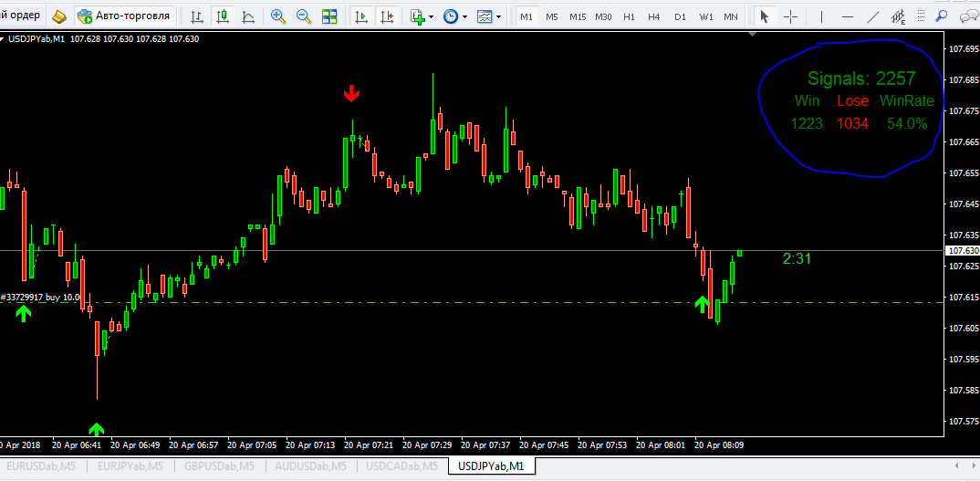The image size is (980, 481).
Task: Select M5 timeframe
Action: click(552, 16)
